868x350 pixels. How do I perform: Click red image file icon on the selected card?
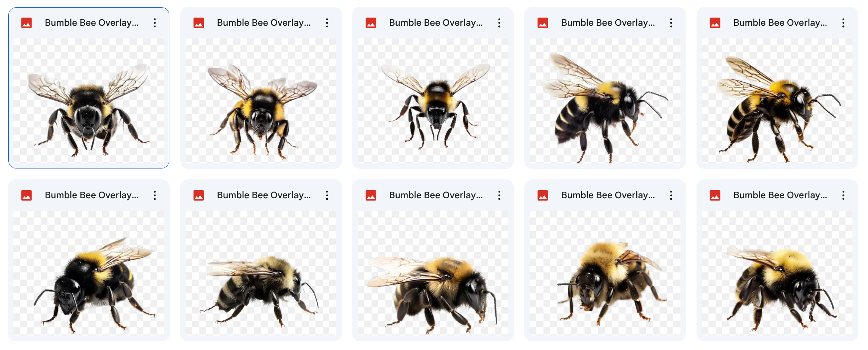click(26, 23)
